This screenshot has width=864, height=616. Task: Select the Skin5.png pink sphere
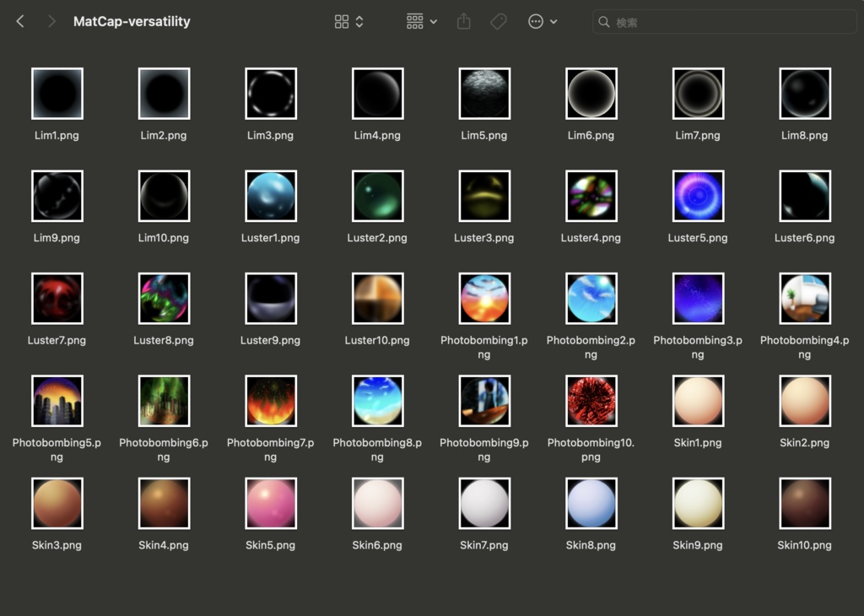point(270,503)
